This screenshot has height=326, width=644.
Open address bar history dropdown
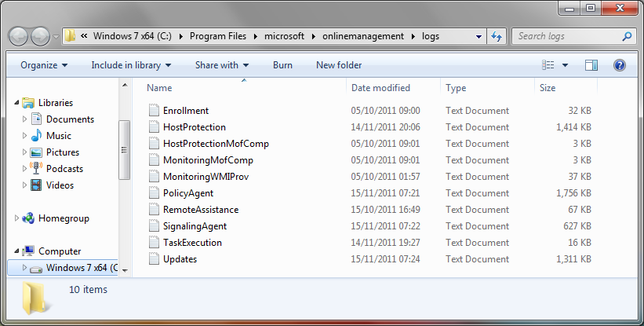tap(478, 37)
